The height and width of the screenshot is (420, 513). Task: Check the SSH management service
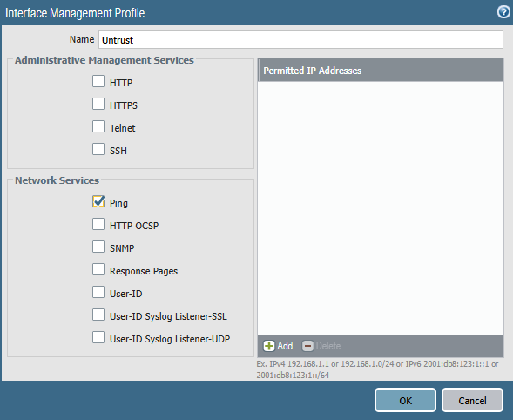98,149
